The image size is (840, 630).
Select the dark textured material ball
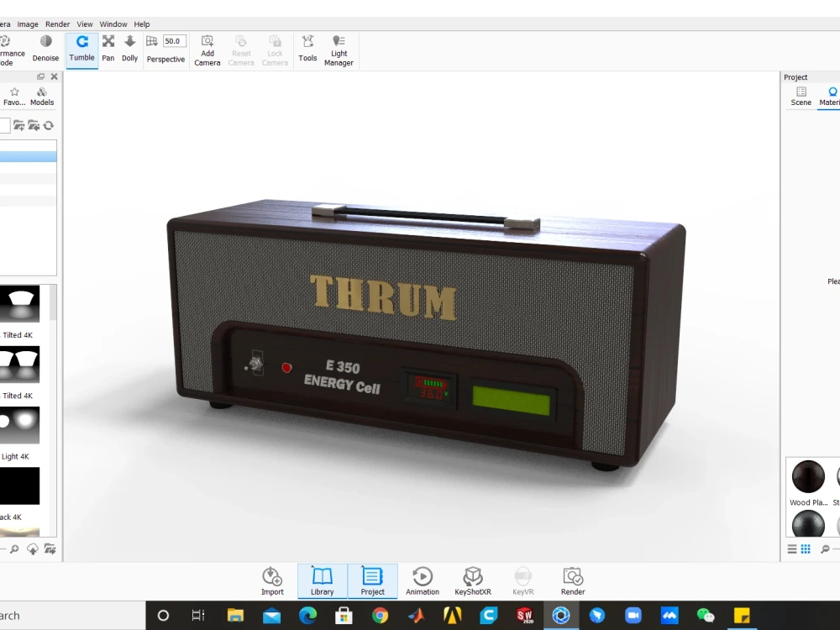pos(808,523)
